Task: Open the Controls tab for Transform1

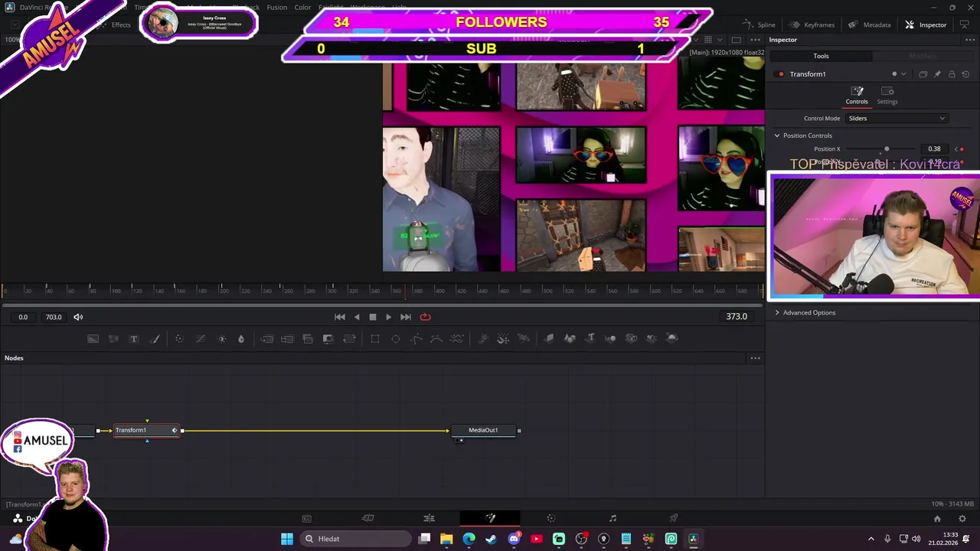Action: (857, 96)
